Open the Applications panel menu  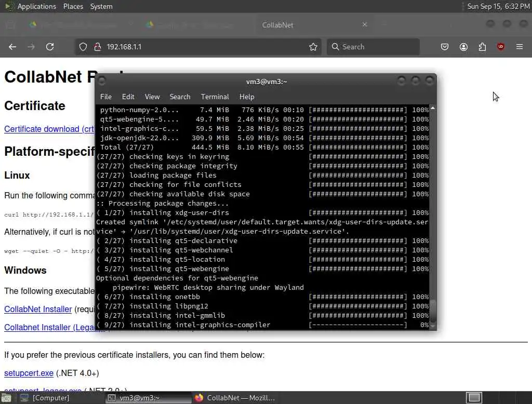[37, 6]
